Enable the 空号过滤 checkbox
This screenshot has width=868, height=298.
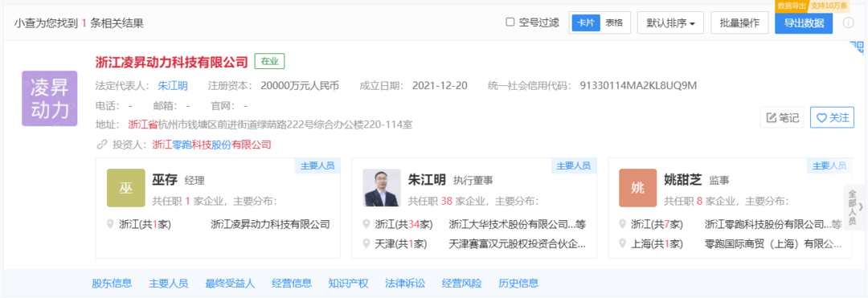pos(510,22)
